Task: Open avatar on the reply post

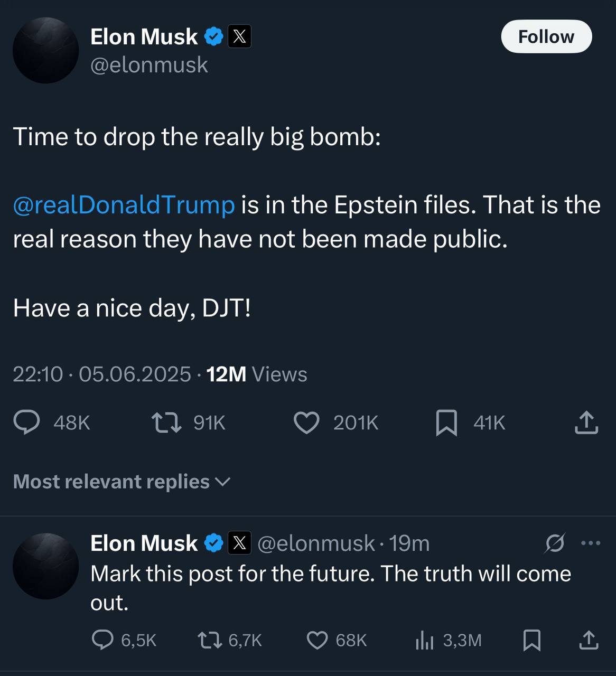Action: pos(46,566)
